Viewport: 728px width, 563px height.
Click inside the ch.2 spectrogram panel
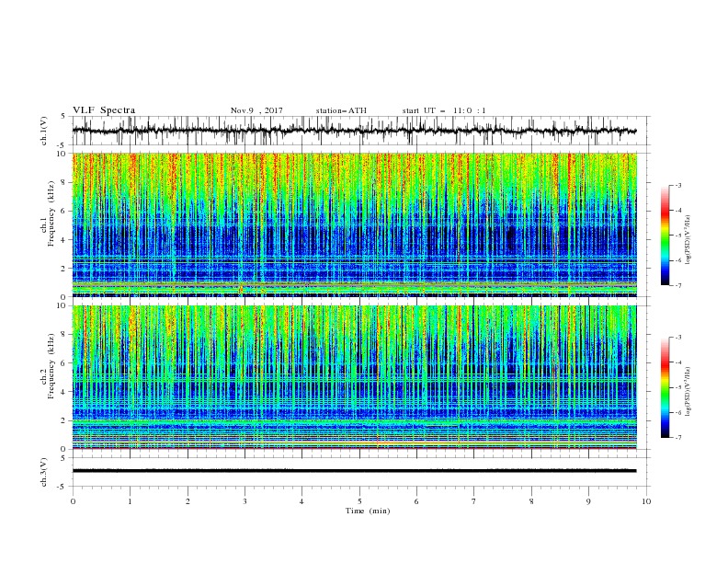pos(354,377)
